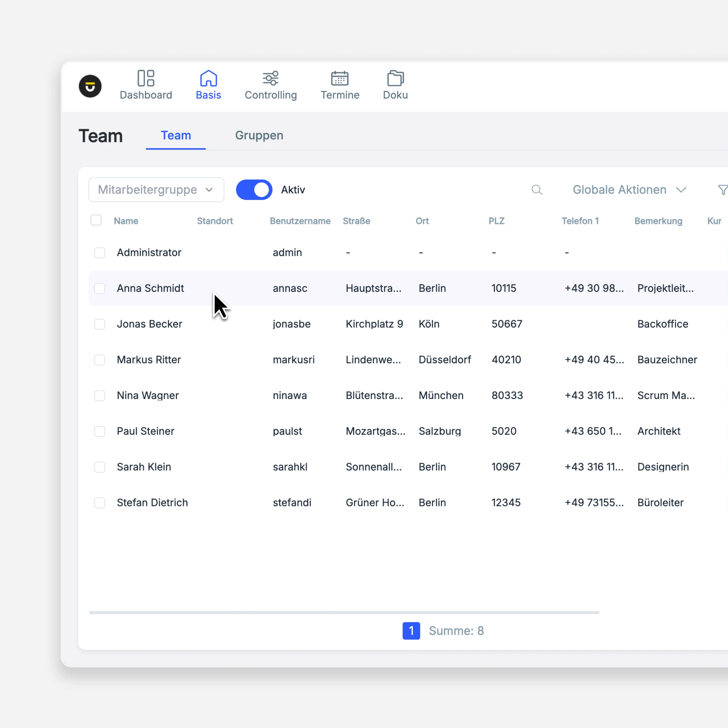This screenshot has width=728, height=728.
Task: Click page number 1 button
Action: (x=411, y=631)
